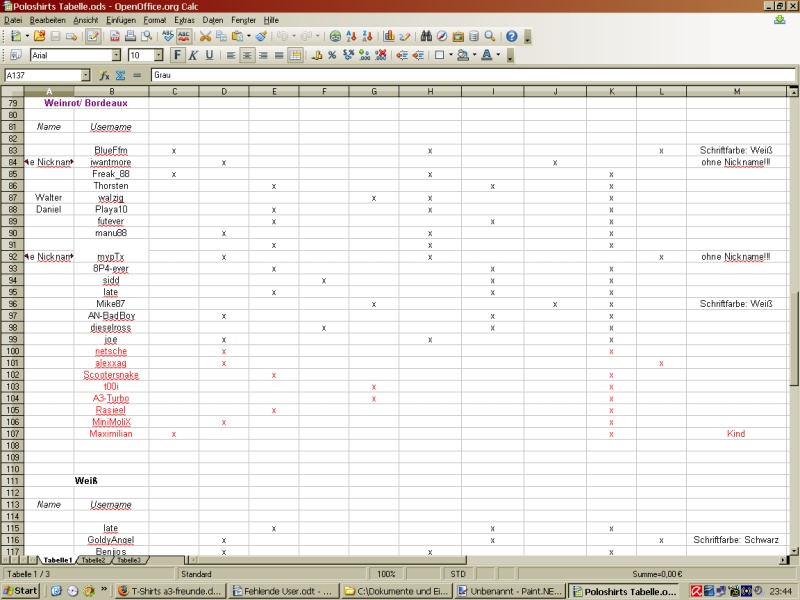Click the Copy icon

tap(221, 36)
